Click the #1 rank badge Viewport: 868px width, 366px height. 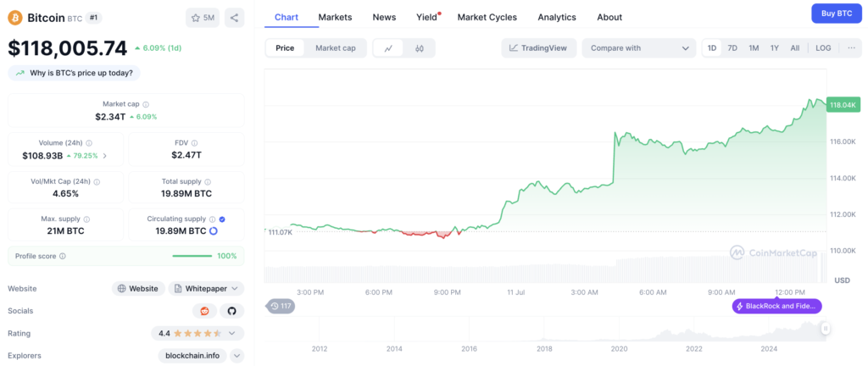93,18
